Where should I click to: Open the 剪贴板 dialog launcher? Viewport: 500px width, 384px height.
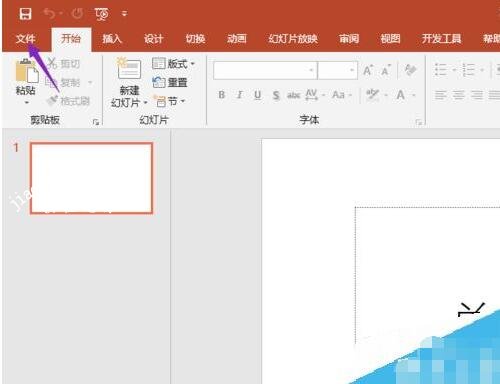96,122
